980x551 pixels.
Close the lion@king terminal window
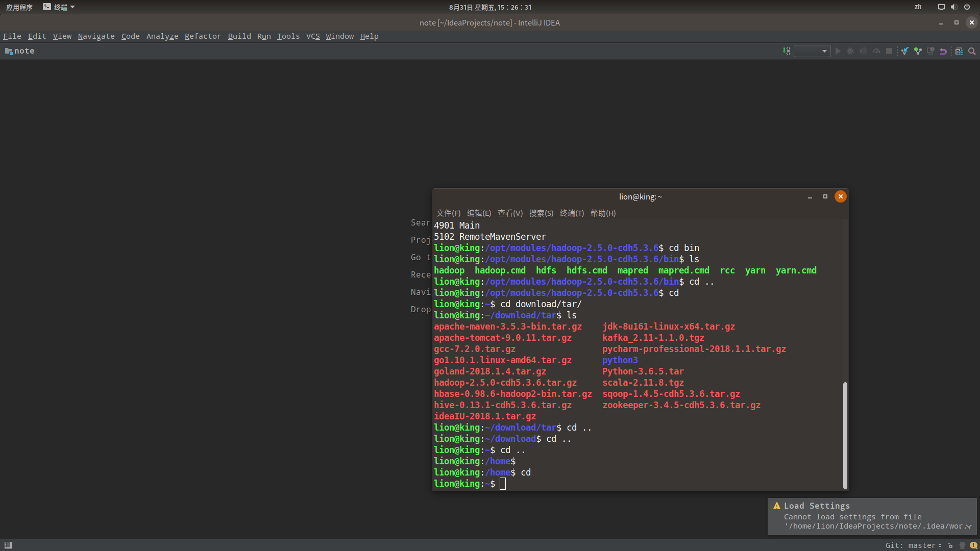pyautogui.click(x=840, y=196)
